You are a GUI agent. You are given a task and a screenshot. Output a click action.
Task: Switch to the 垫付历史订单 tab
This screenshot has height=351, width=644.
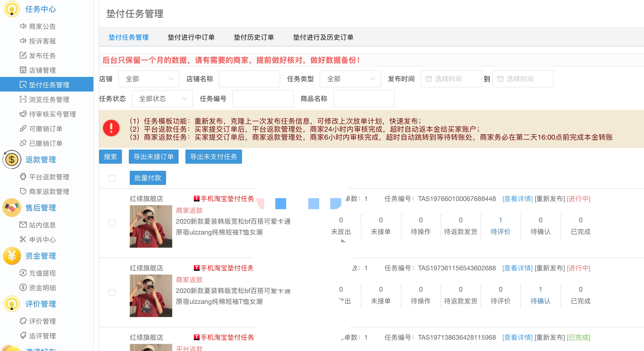pyautogui.click(x=254, y=37)
